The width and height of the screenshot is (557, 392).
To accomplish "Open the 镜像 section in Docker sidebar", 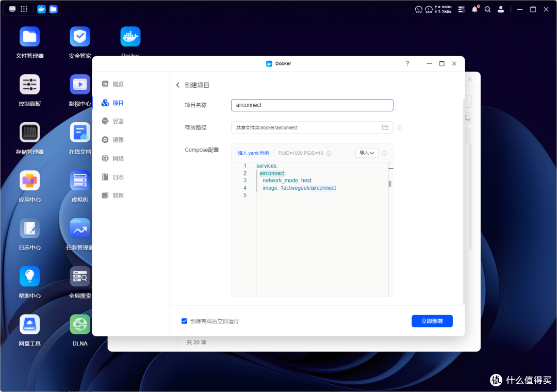I will (x=118, y=139).
